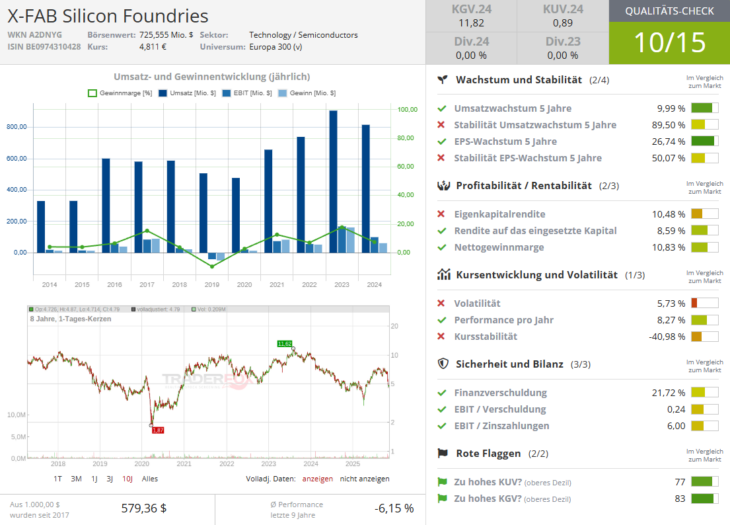The width and height of the screenshot is (730, 525).
Task: Click the Rote Flaggen flag icon
Action: click(x=442, y=453)
